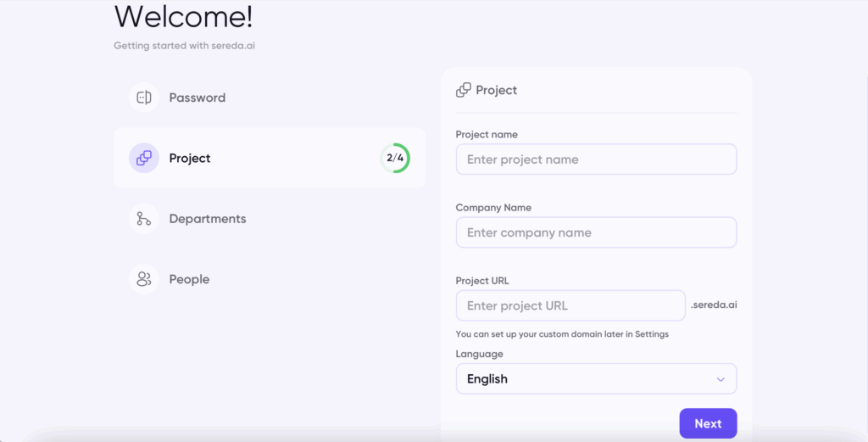The width and height of the screenshot is (868, 442).
Task: Focus the Company Name input field
Action: [596, 232]
